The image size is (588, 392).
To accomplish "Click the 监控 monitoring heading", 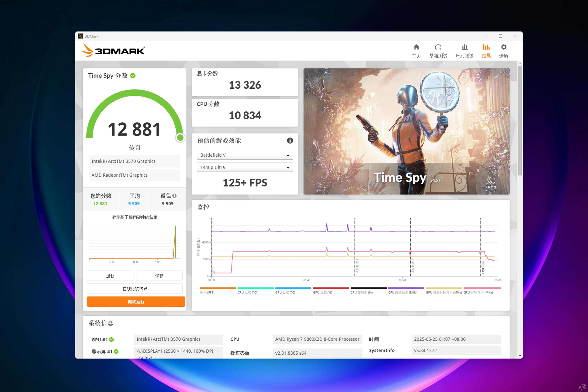I will 203,207.
